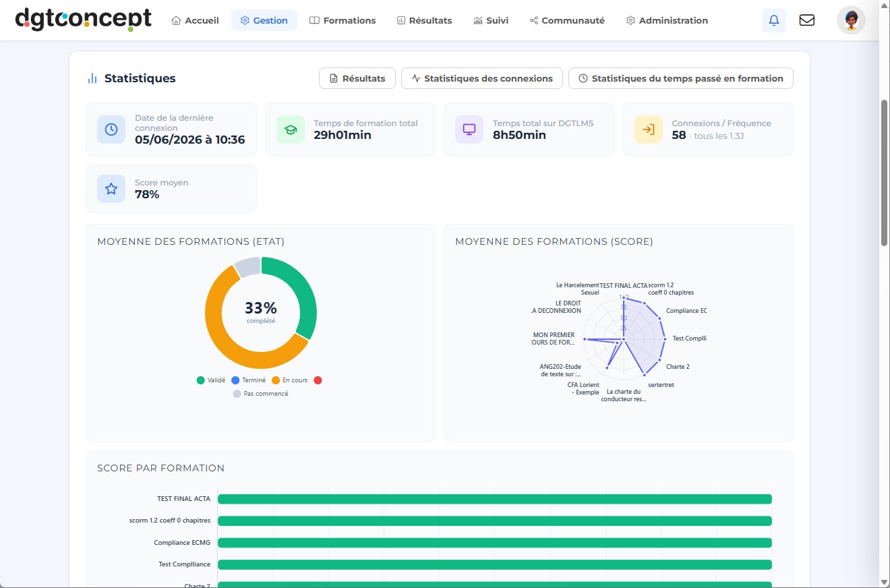Image resolution: width=890 pixels, height=588 pixels.
Task: Click the 8h50min DGTLMS time value
Action: tap(519, 135)
